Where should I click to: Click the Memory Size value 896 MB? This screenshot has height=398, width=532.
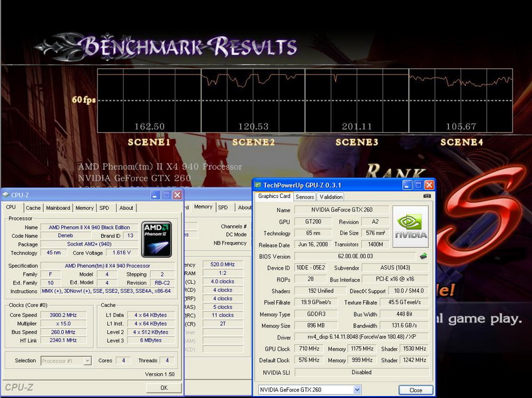[x=316, y=326]
